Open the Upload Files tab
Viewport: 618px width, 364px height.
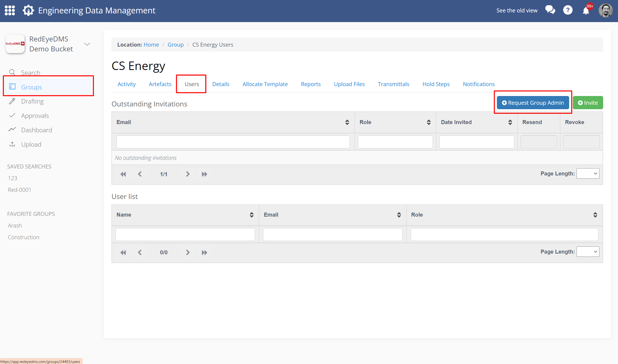click(x=349, y=84)
